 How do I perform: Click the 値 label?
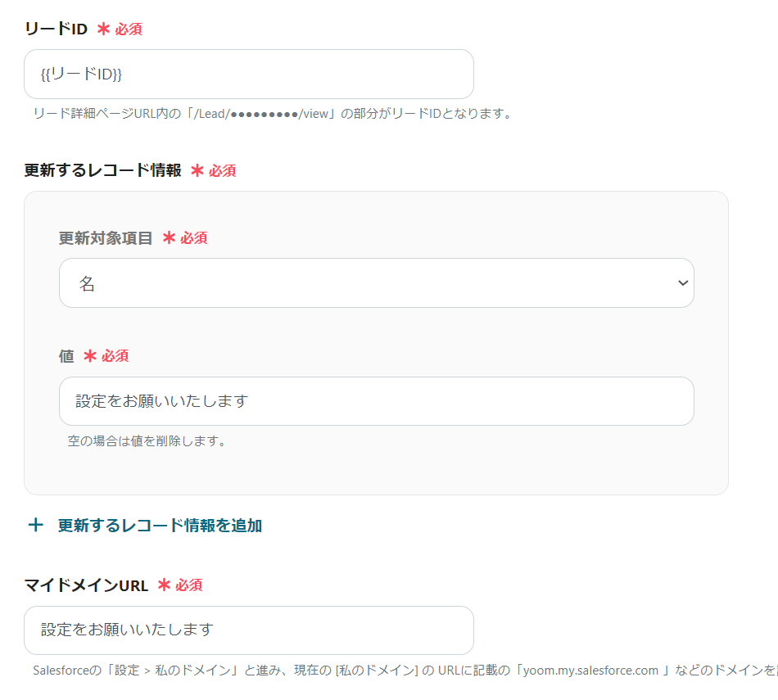click(x=66, y=355)
